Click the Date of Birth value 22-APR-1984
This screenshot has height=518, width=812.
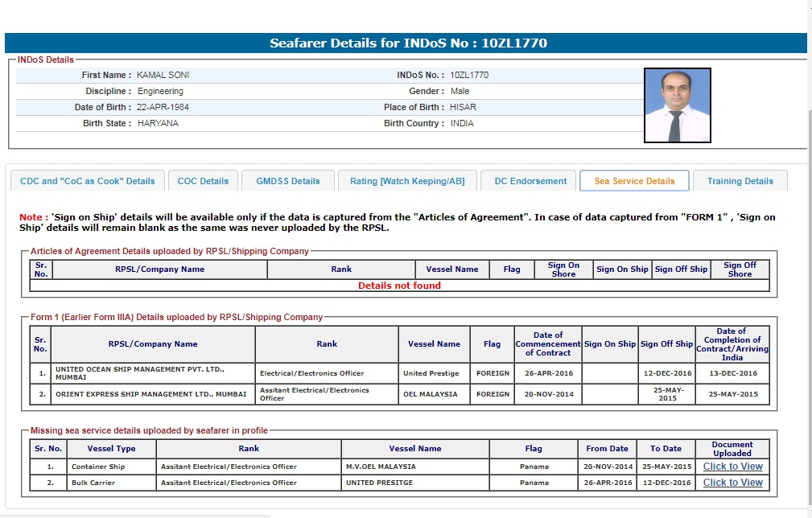pos(163,107)
